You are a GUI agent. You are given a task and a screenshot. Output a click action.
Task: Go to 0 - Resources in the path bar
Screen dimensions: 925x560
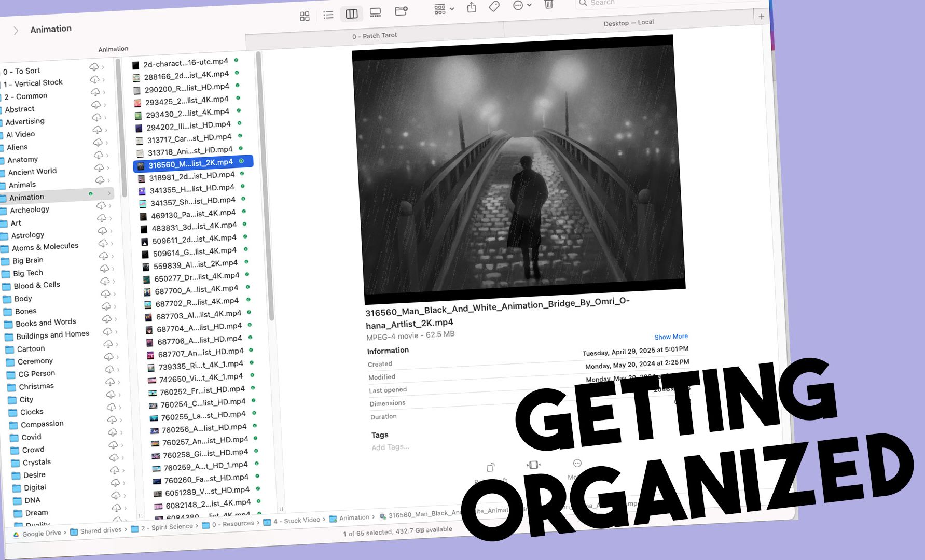(228, 524)
